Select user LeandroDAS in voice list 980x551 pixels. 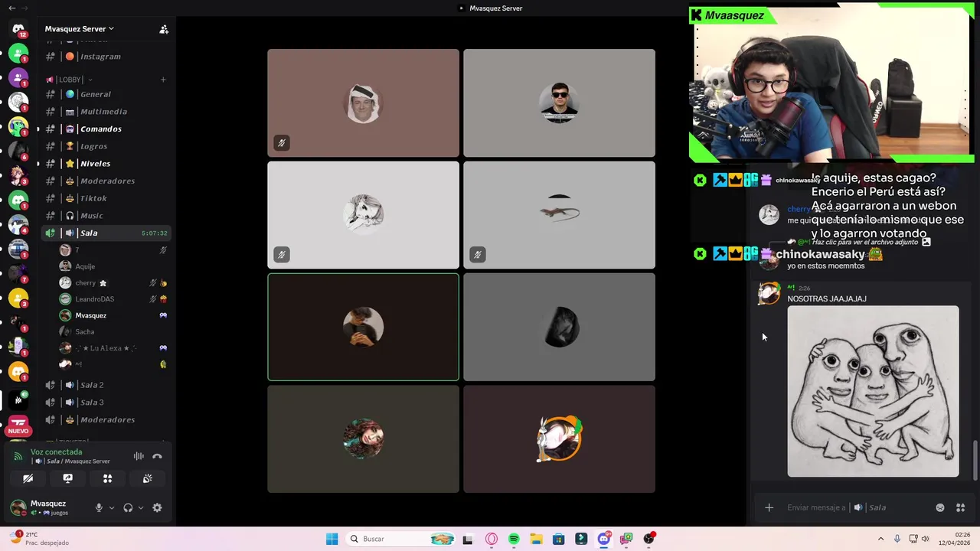[113, 299]
